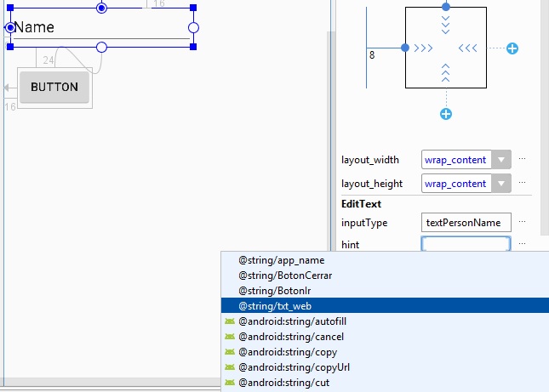Click right-side circle anchor of Name EditText
This screenshot has width=549, height=392.
193,28
